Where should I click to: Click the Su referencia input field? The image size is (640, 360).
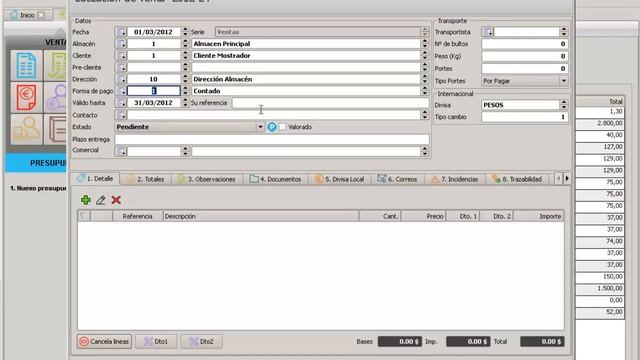(x=331, y=103)
